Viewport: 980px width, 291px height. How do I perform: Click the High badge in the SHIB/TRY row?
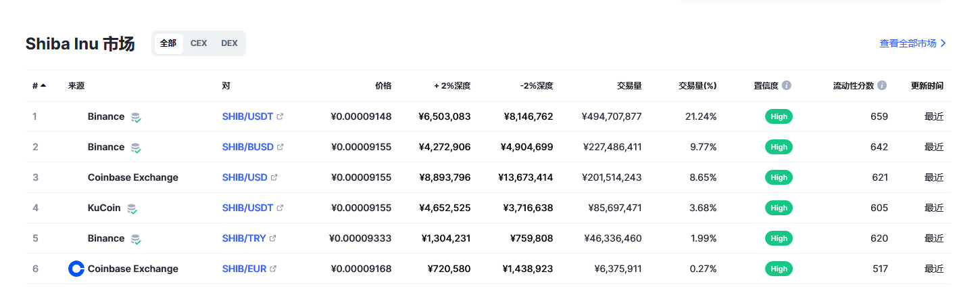pos(779,238)
